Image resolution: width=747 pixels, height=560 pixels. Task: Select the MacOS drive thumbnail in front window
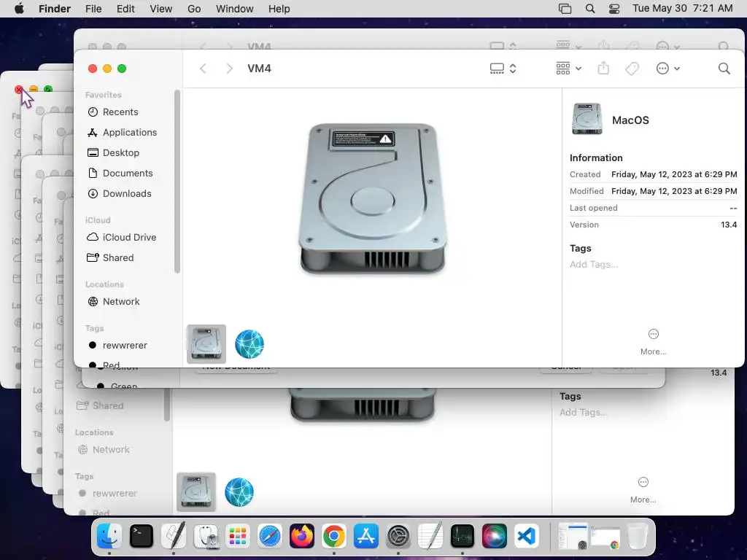(x=206, y=344)
